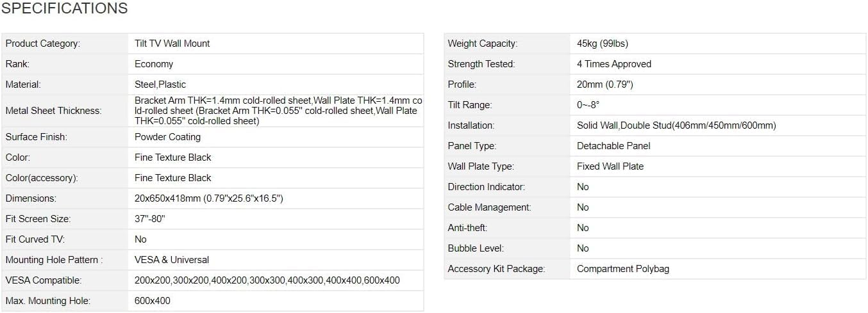Click the SPECIFICATIONS heading
The width and height of the screenshot is (868, 313).
64,8
